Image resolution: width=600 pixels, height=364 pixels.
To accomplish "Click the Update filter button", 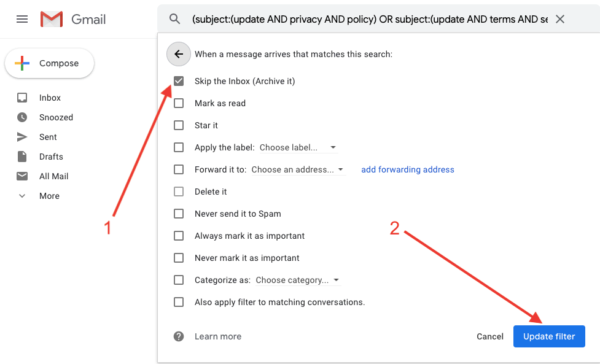I will [x=549, y=336].
